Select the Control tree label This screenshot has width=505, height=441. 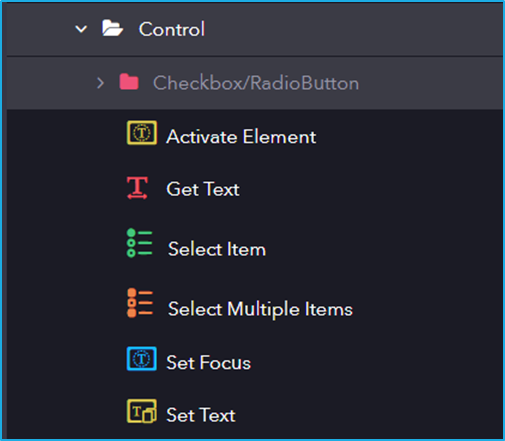pos(172,29)
